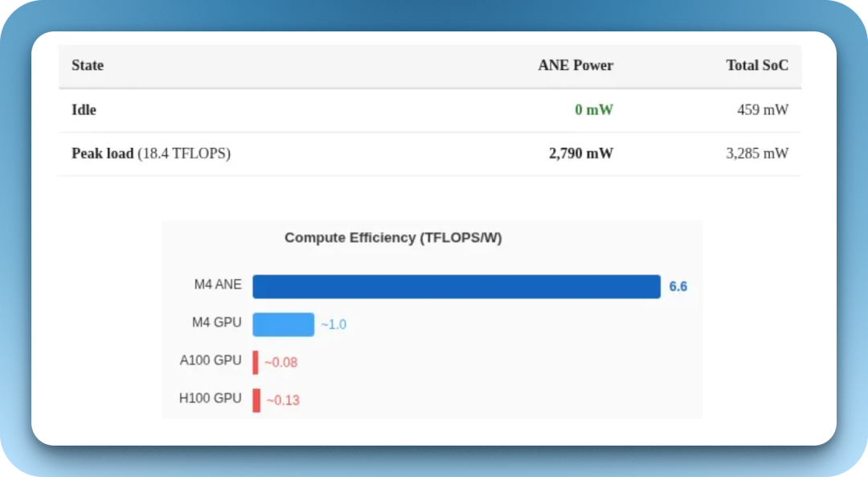The height and width of the screenshot is (477, 868).
Task: Click the "Total SoC" column header
Action: click(x=757, y=65)
